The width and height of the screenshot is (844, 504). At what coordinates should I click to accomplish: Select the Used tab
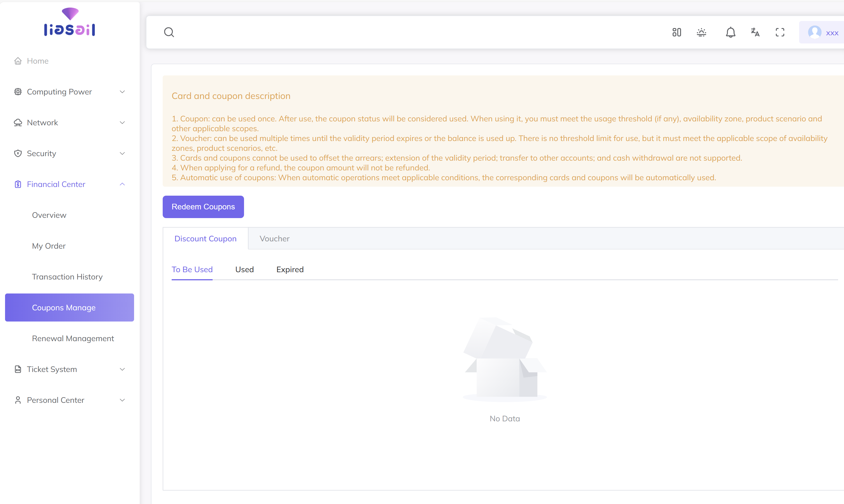coord(244,269)
